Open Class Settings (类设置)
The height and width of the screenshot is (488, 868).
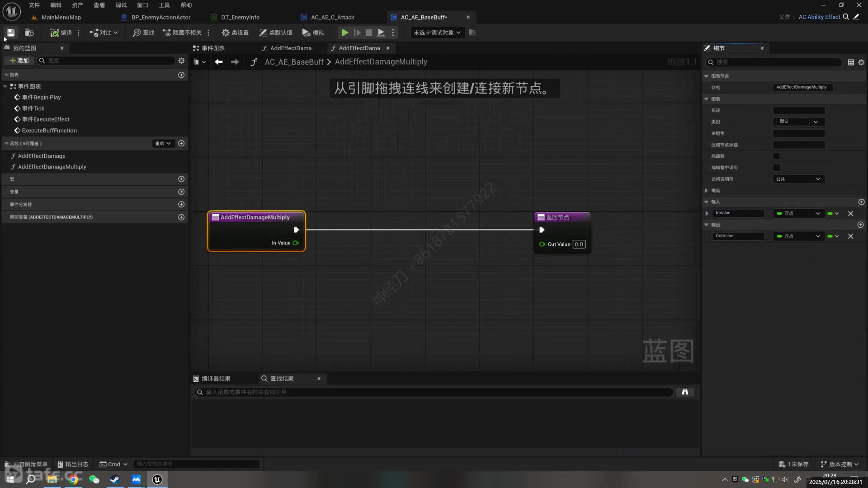tap(235, 33)
